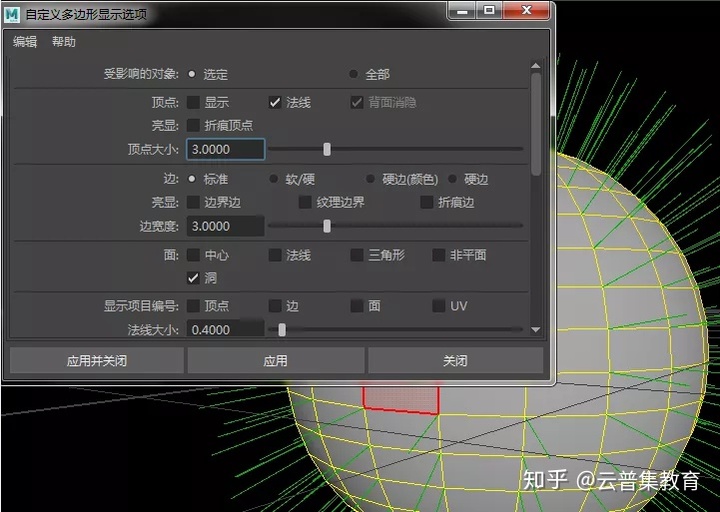
Task: Select the 全部 affected objects radio
Action: 354,74
